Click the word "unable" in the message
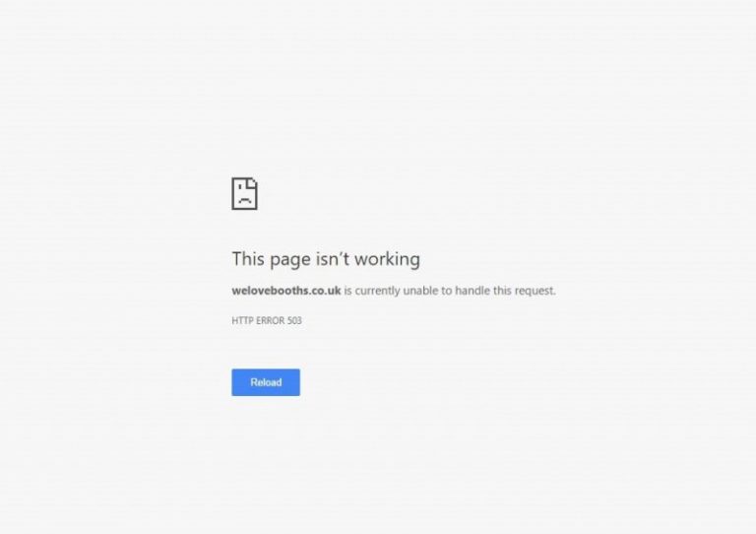 (x=421, y=291)
